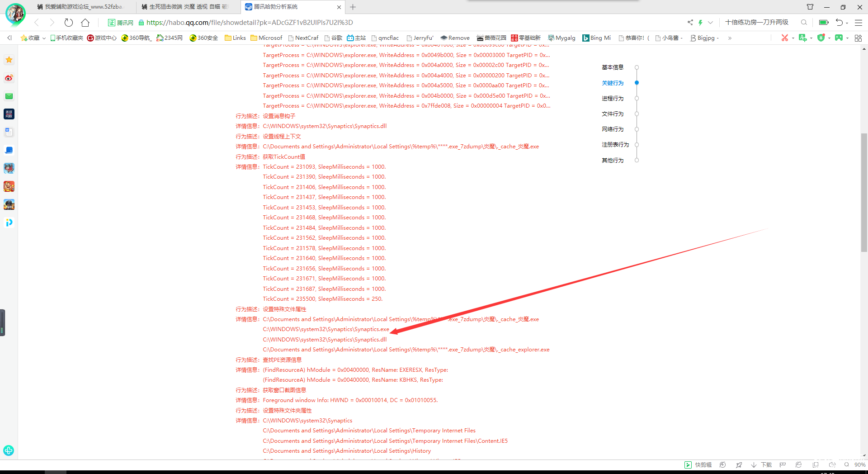
Task: Open the Weibo icon in the sidebar
Action: click(x=9, y=78)
